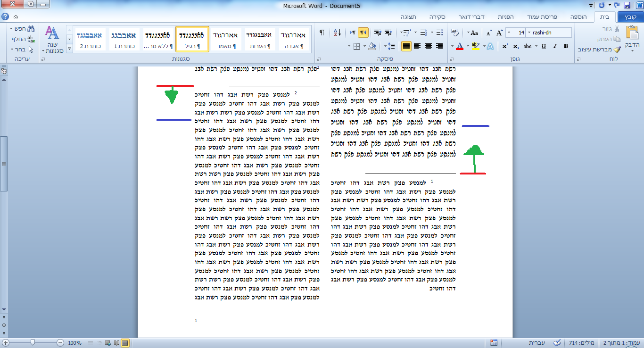644x348 pixels.
Task: Toggle Justify text alignment
Action: [x=406, y=46]
